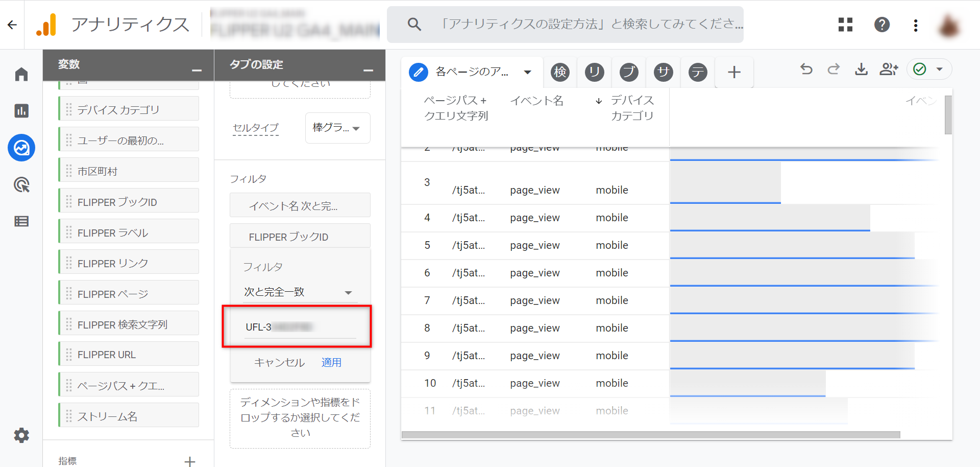
Task: Undo the last exploration change
Action: [806, 69]
